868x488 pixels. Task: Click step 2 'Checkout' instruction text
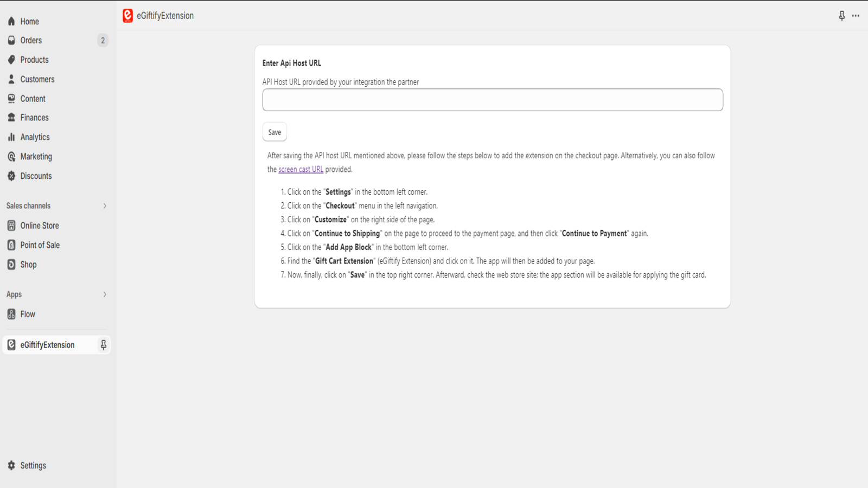[340, 206]
